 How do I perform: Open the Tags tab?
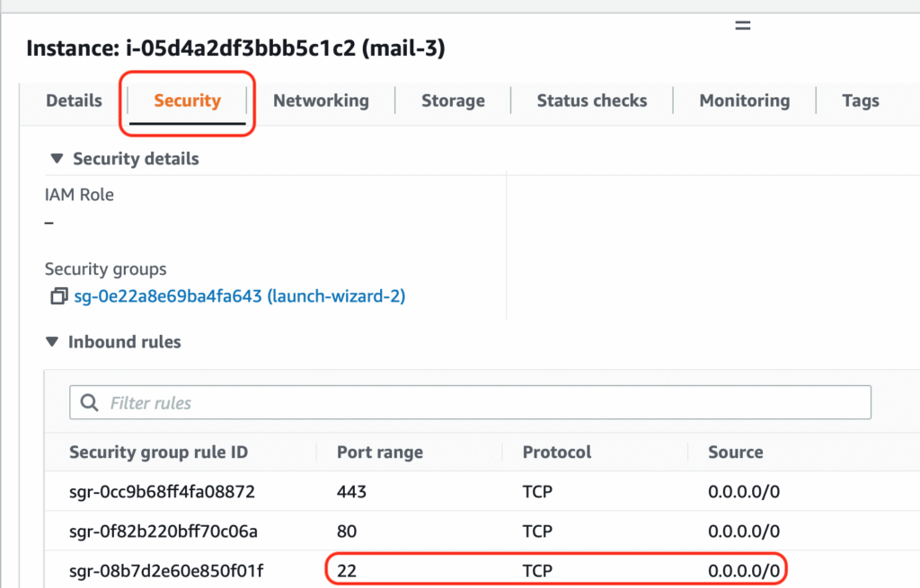[x=860, y=101]
